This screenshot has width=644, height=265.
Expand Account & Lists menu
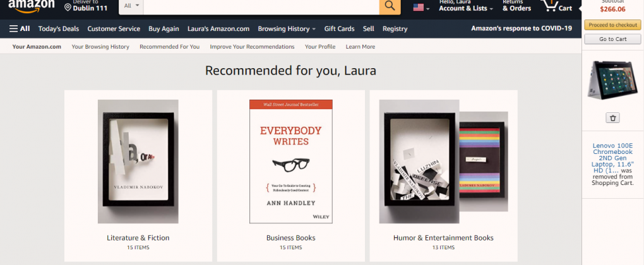coord(466,6)
